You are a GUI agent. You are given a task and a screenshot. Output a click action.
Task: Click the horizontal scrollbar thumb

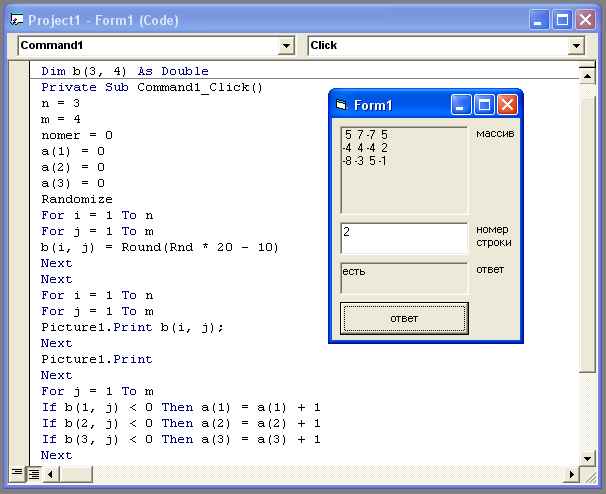[x=76, y=474]
